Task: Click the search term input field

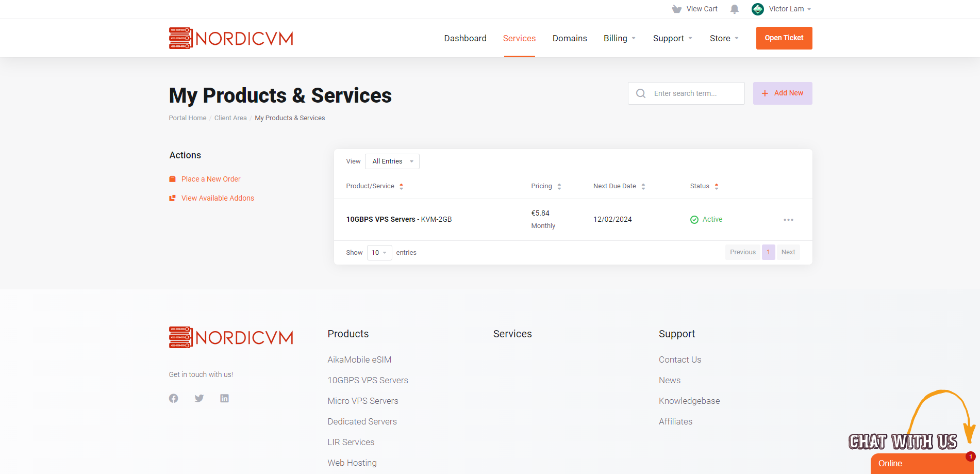Action: click(686, 93)
